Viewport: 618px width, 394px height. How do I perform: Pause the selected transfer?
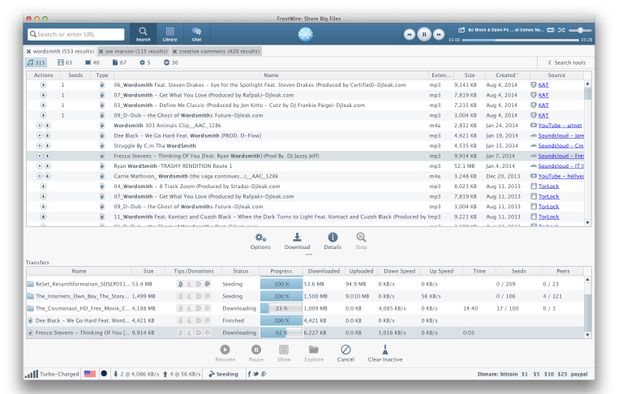pyautogui.click(x=256, y=353)
